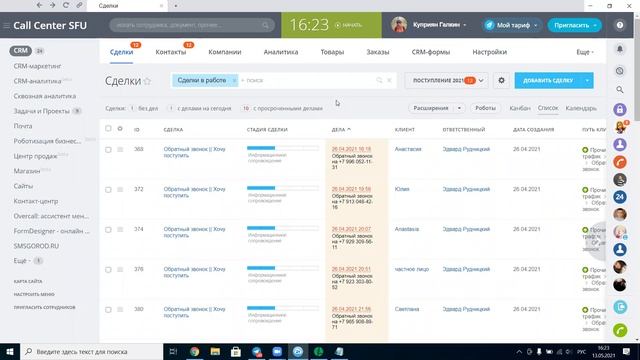Open row menu for deal 372
Screen dimensions: 640x360
(x=120, y=190)
